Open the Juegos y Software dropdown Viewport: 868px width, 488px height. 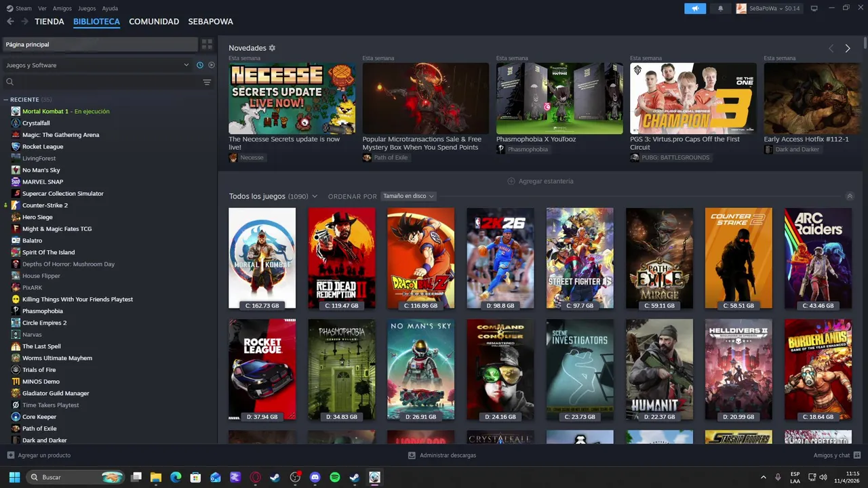point(97,65)
